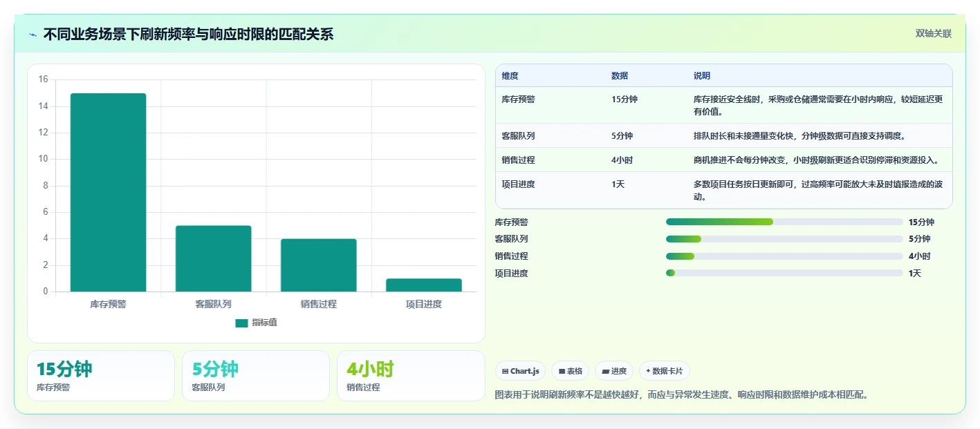Image resolution: width=980 pixels, height=429 pixels.
Task: Click the description starting 多数项目任务按日更新
Action: click(x=818, y=190)
